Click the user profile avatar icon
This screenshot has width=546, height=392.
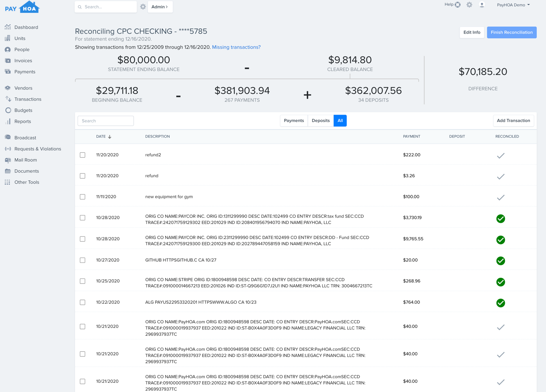pos(482,5)
